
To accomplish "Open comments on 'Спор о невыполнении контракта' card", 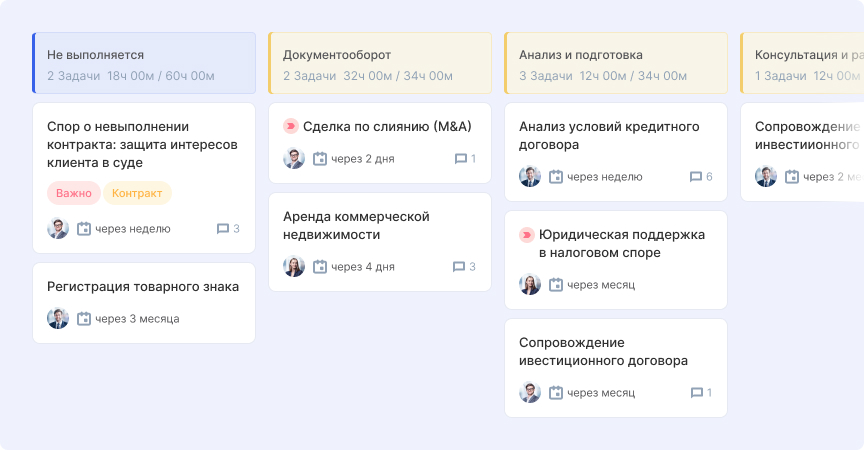I will (x=223, y=229).
